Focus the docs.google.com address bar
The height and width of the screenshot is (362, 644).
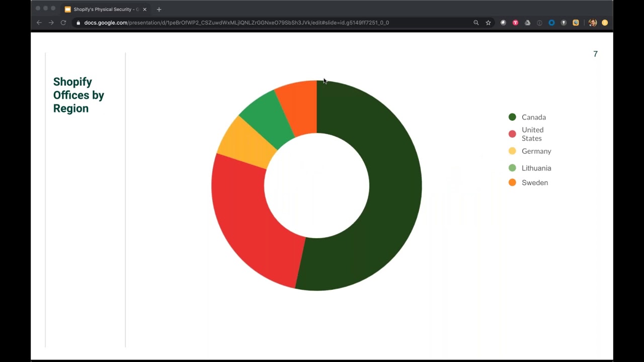tap(236, 23)
